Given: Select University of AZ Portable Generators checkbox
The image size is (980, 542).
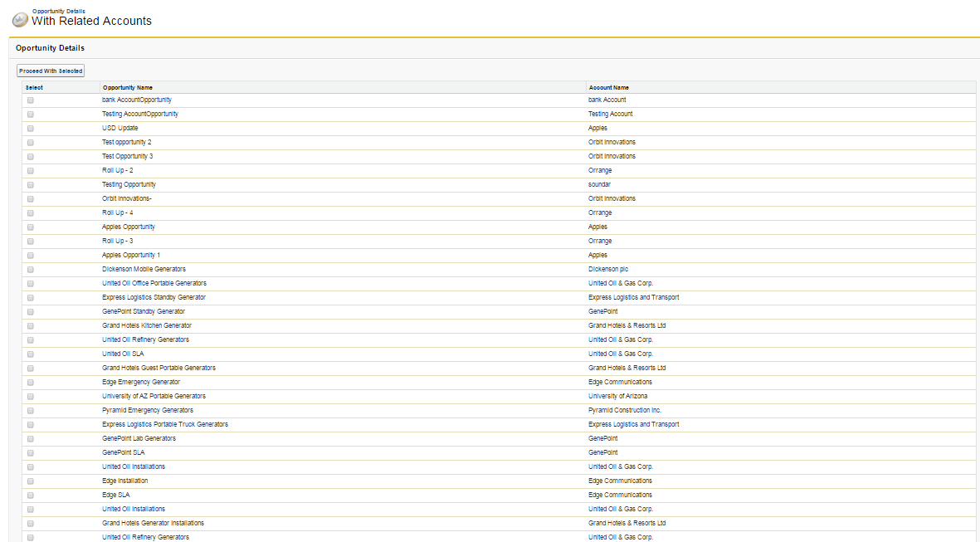Looking at the screenshot, I should click(31, 397).
